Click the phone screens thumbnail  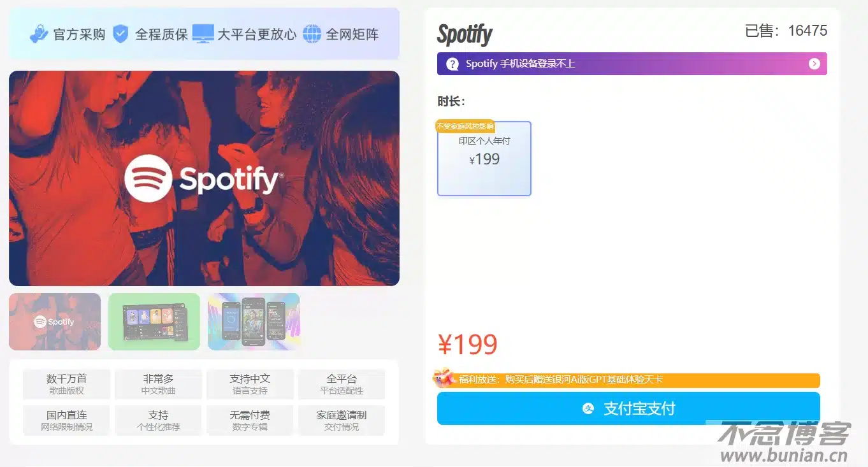253,321
